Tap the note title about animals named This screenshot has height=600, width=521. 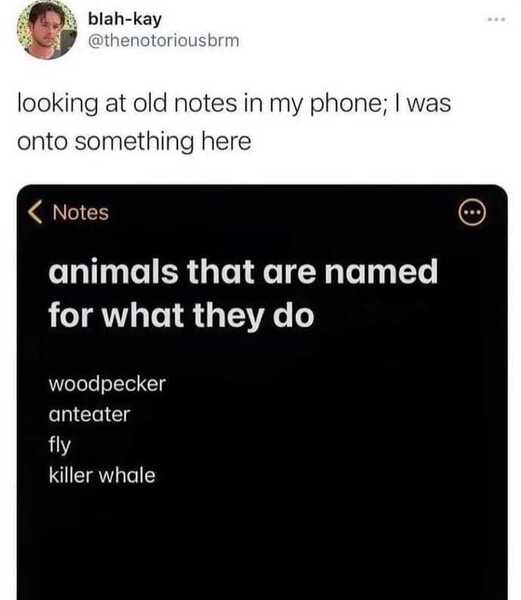pos(243,293)
